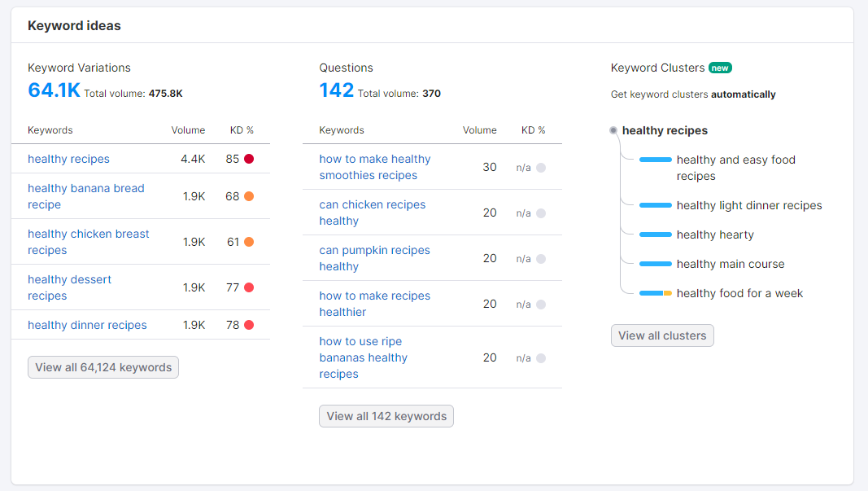Click red KD dot for healthy dinner recipes

pos(249,325)
